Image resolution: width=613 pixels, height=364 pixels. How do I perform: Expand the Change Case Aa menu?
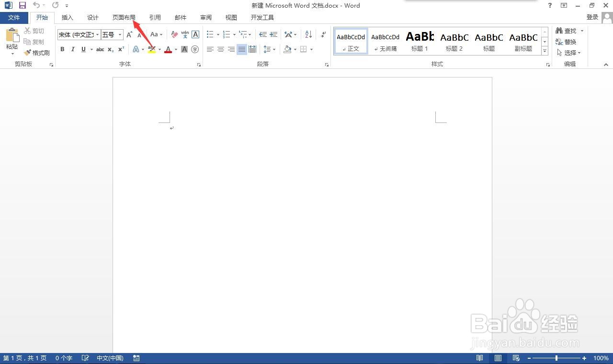tap(156, 34)
